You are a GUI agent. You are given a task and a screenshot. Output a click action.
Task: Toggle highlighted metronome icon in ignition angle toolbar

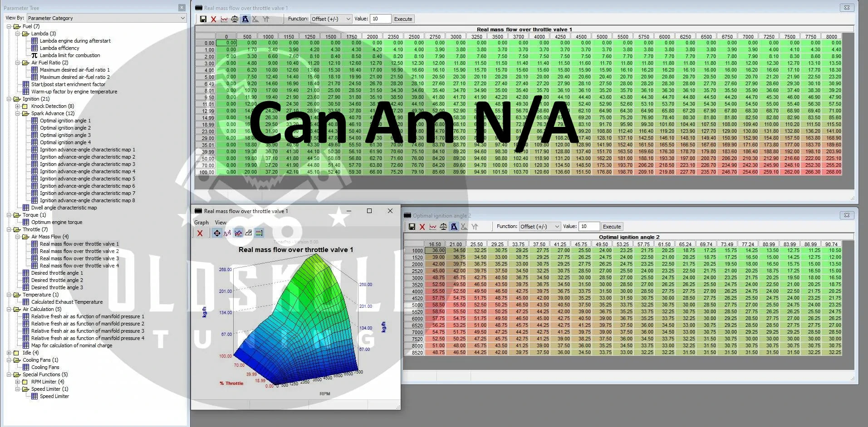(x=454, y=227)
